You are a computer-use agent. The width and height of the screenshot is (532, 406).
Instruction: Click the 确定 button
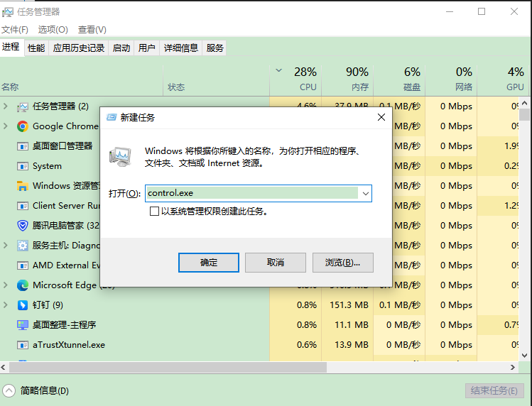tap(209, 263)
